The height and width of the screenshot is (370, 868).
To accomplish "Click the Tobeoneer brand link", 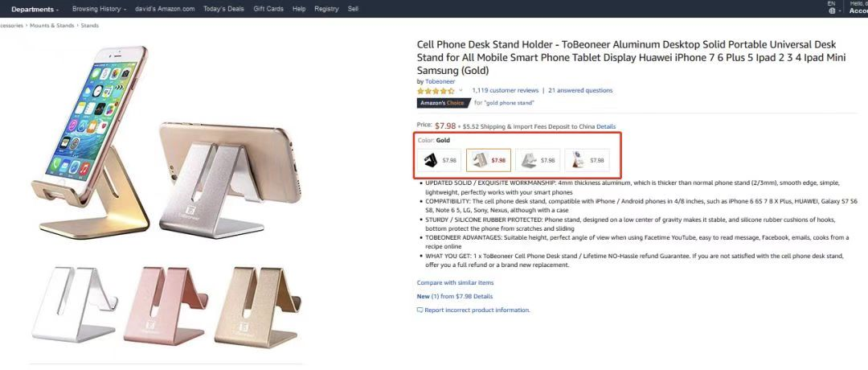I will 440,81.
